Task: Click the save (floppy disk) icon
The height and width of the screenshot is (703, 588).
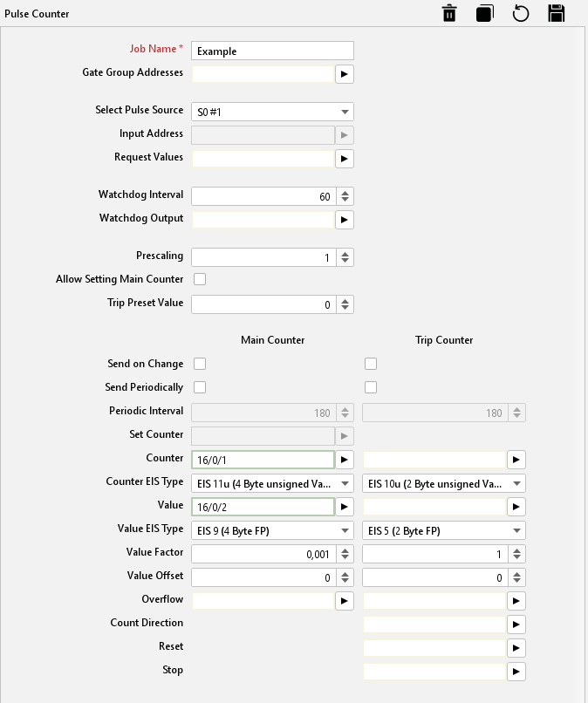Action: coord(557,13)
